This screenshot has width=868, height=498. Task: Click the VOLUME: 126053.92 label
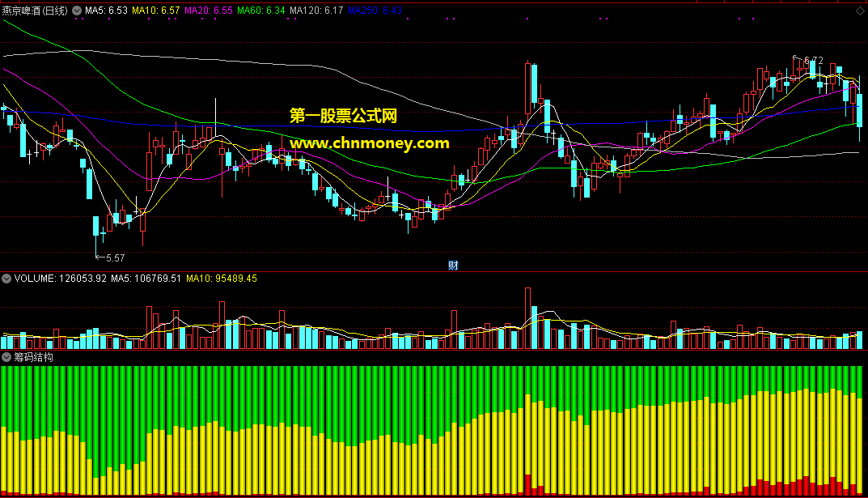tap(61, 279)
